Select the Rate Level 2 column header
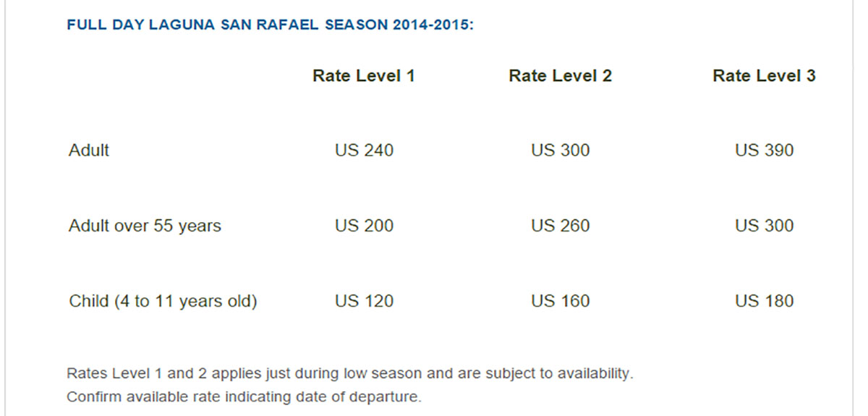Screen dimensions: 868x416 tap(561, 76)
